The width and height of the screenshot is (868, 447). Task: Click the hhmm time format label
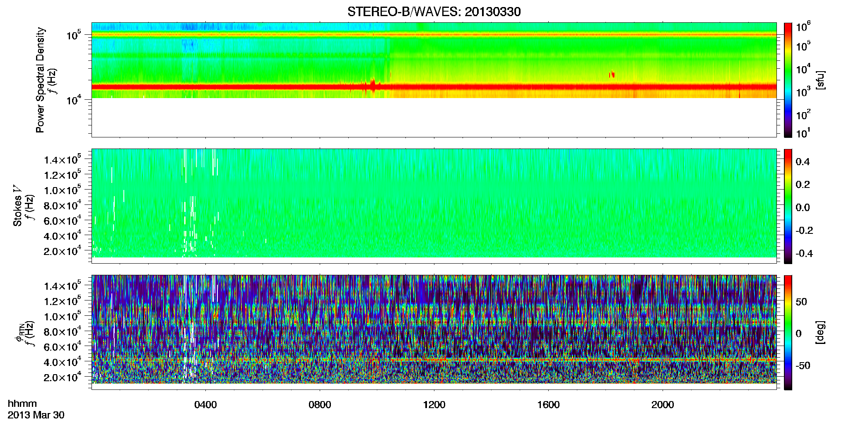(x=22, y=404)
